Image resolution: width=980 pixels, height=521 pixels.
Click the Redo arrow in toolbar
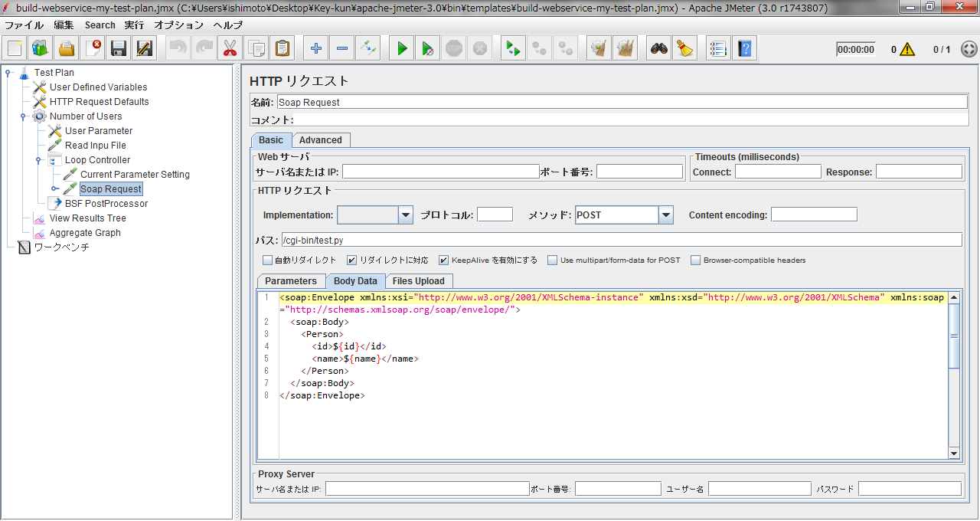(x=204, y=49)
